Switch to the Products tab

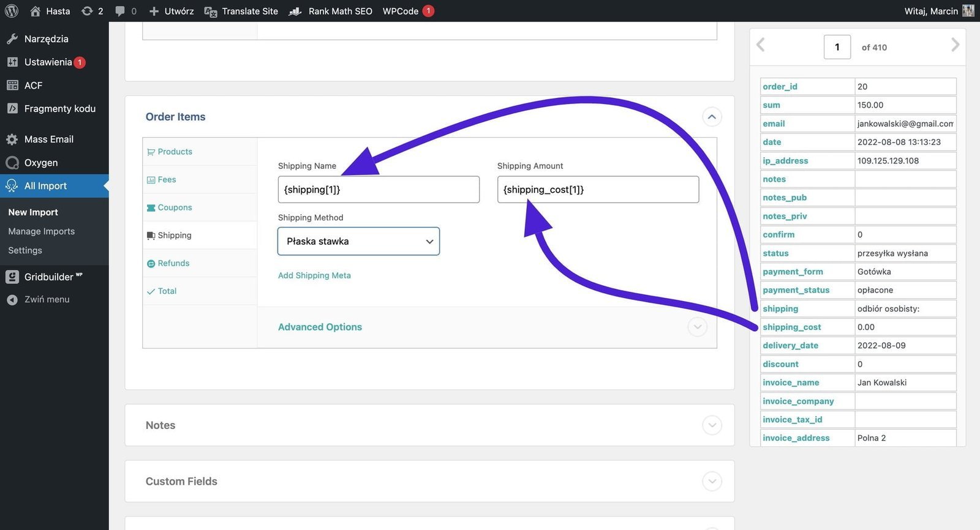pyautogui.click(x=175, y=152)
